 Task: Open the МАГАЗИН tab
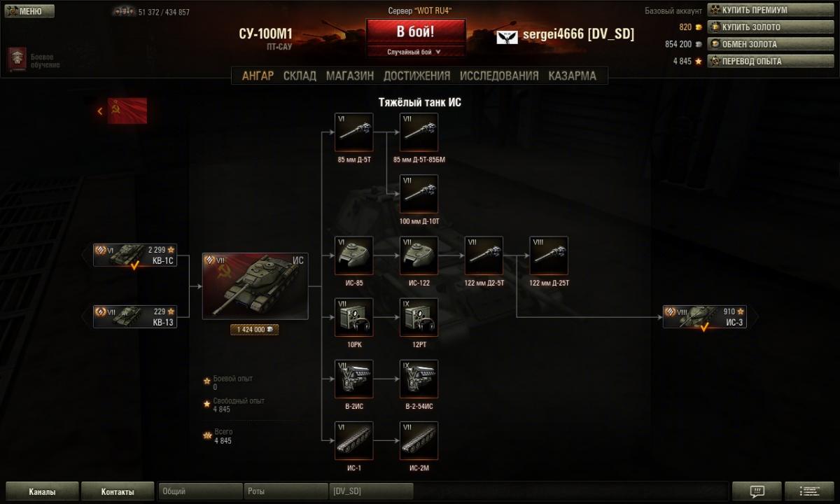pos(349,76)
